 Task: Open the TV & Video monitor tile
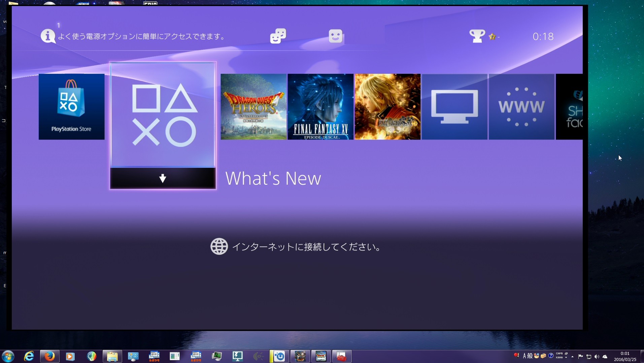454,107
